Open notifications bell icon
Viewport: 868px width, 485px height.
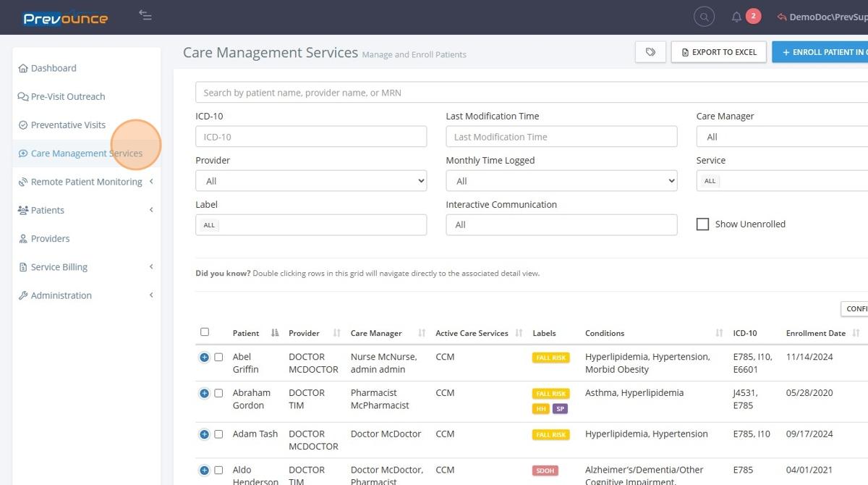tap(736, 17)
